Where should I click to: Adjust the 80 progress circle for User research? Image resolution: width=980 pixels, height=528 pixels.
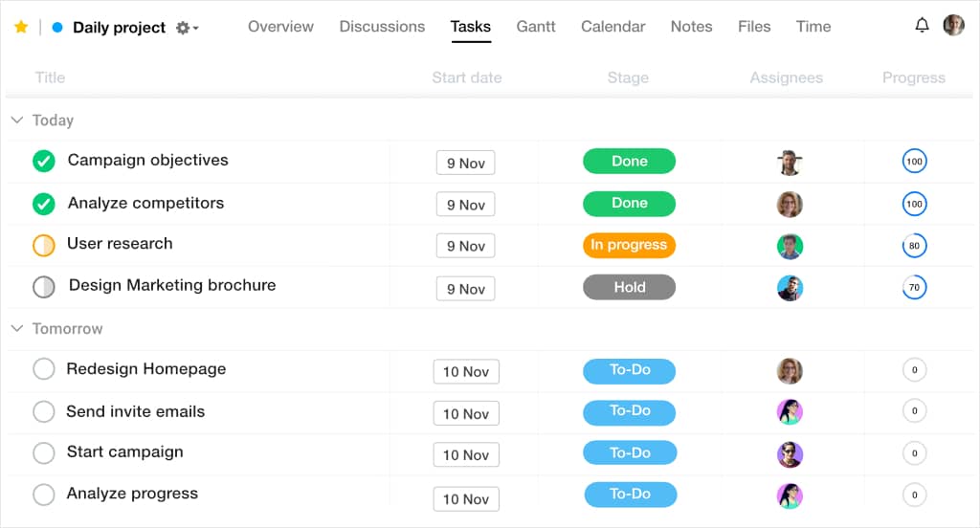pos(914,247)
